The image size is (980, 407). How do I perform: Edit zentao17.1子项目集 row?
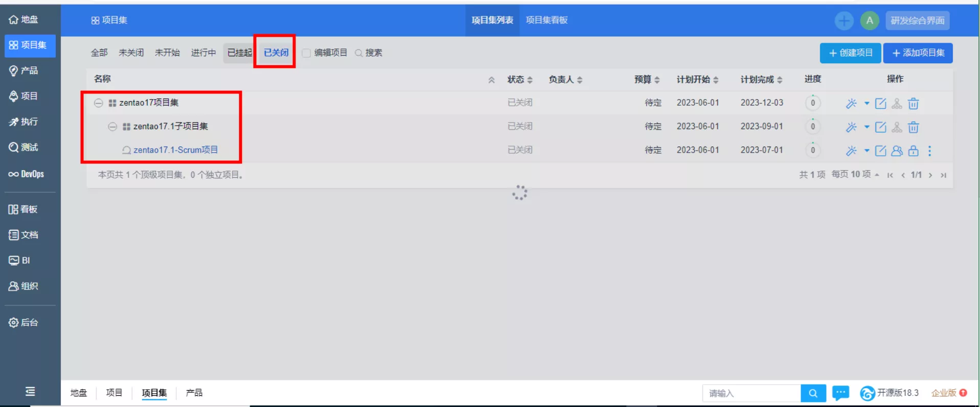coord(881,127)
